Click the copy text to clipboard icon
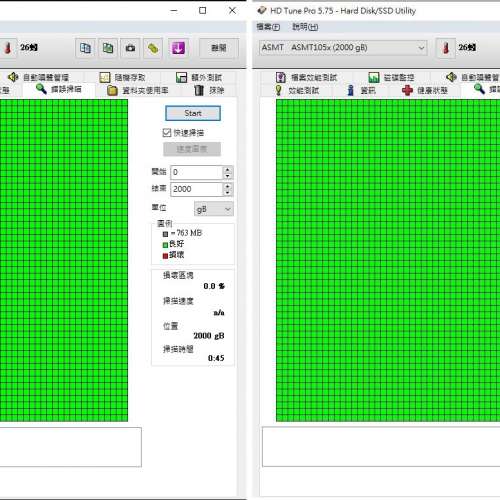The image size is (500, 500). pyautogui.click(x=85, y=48)
